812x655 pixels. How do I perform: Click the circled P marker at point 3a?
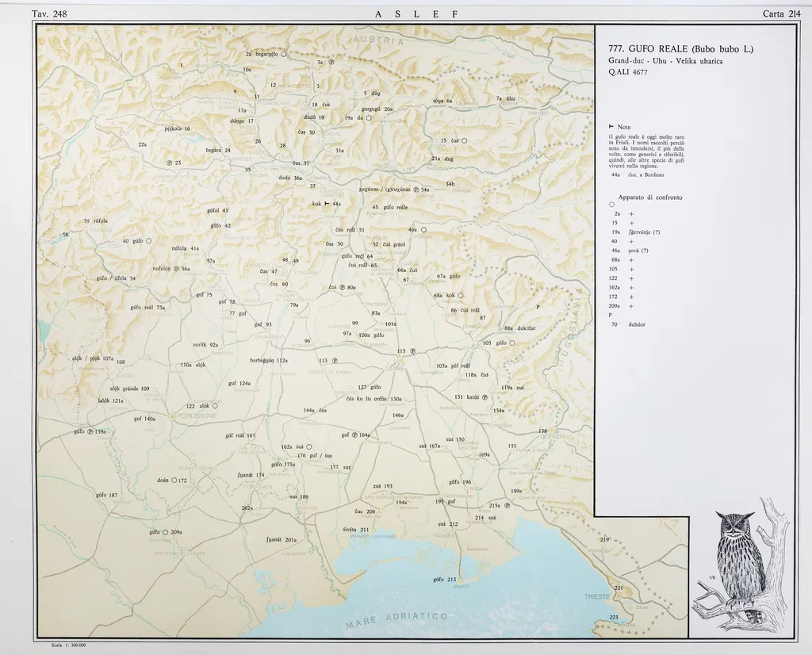coord(331,62)
